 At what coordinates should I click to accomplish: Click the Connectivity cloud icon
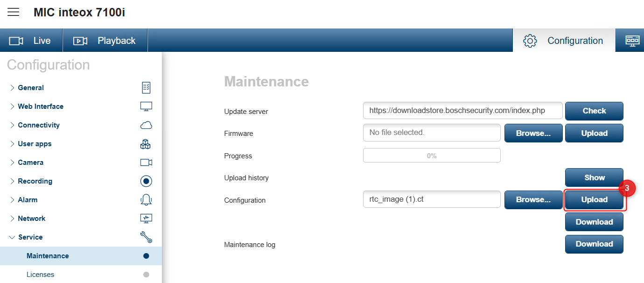(146, 125)
